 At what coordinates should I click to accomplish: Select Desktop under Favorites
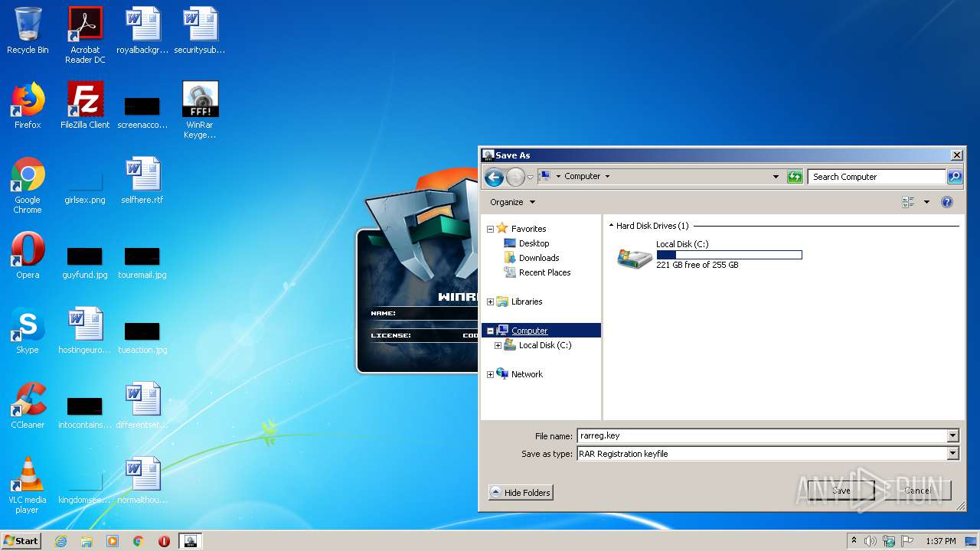click(x=534, y=243)
